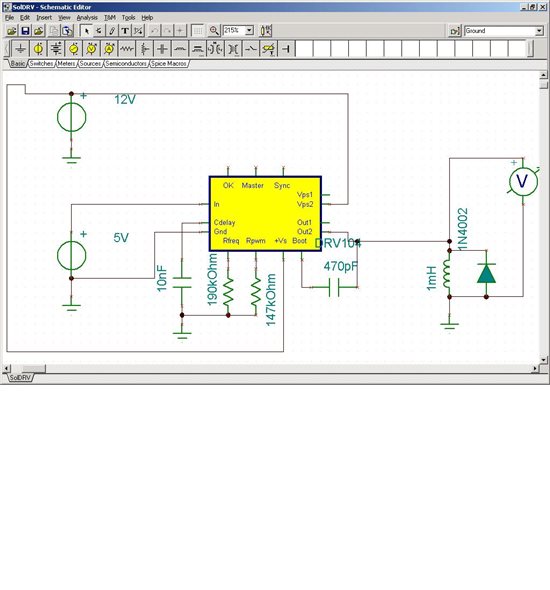Open the Edit menu
This screenshot has width=550, height=590.
[x=25, y=18]
